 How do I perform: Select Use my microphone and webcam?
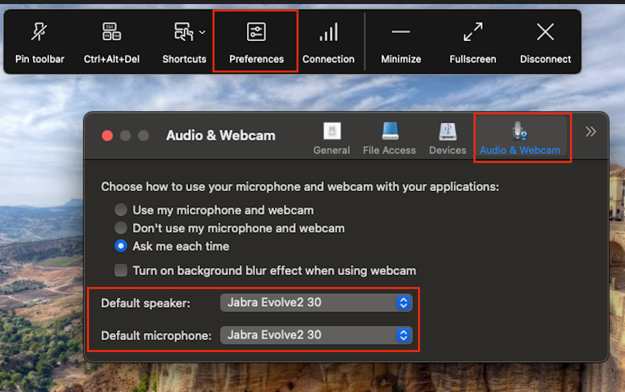point(121,210)
